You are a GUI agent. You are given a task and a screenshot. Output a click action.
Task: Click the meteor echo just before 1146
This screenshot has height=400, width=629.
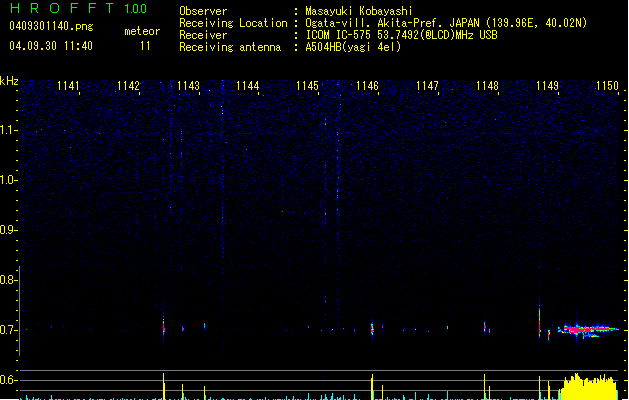[372, 329]
